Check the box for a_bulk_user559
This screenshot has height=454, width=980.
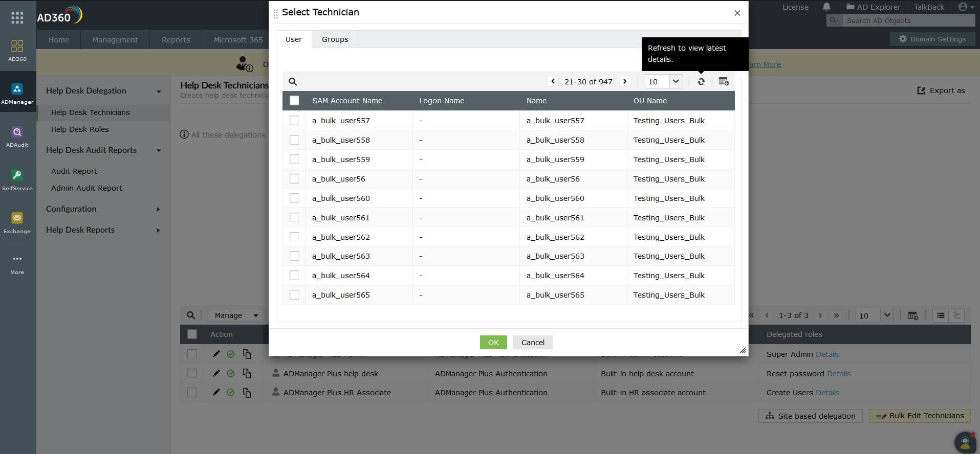coord(294,159)
